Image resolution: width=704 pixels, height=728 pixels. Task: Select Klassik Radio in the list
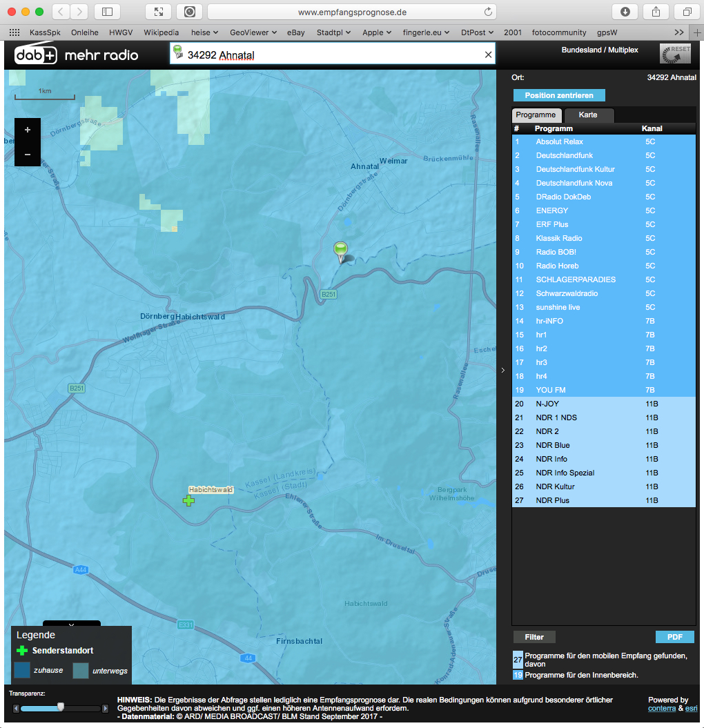(604, 238)
